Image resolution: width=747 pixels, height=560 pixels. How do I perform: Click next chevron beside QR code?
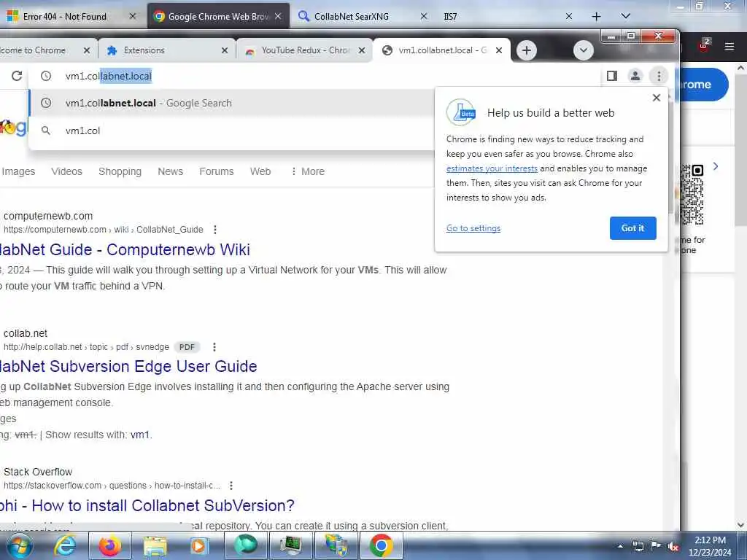(716, 166)
